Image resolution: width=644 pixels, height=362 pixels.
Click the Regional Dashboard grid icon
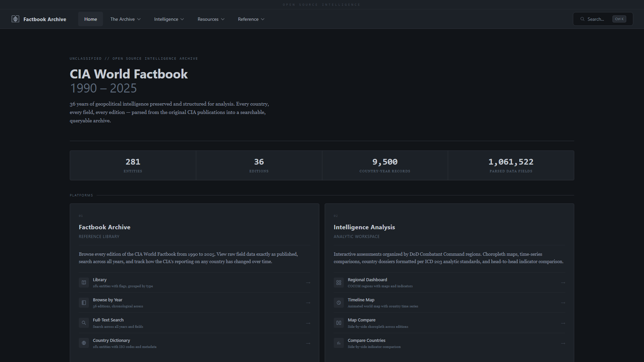coord(339,283)
